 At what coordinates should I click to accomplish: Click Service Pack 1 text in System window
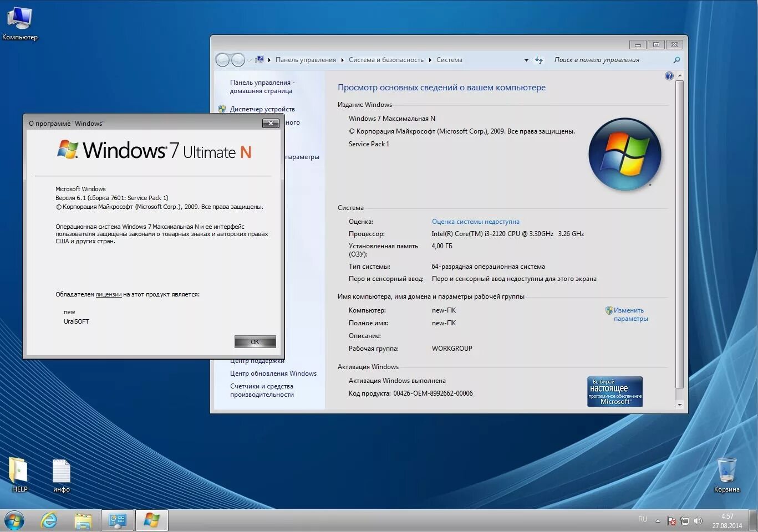point(369,144)
